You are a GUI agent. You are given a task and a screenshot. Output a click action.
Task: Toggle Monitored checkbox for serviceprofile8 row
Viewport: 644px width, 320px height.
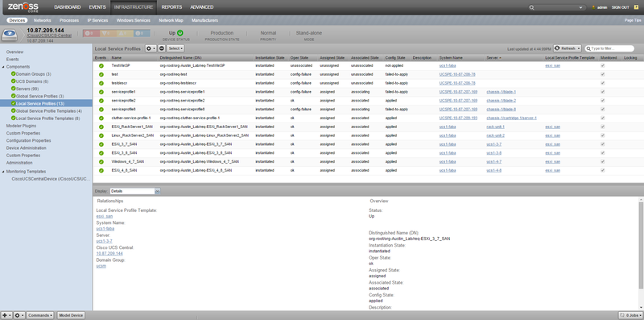click(x=602, y=109)
